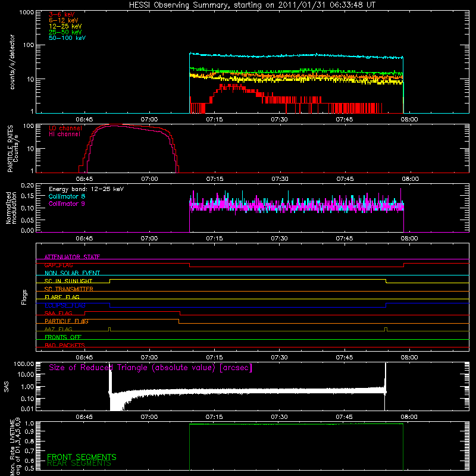Click the SC_TRANSMITTER flag label
This screenshot has height=476, width=476.
coord(68,289)
